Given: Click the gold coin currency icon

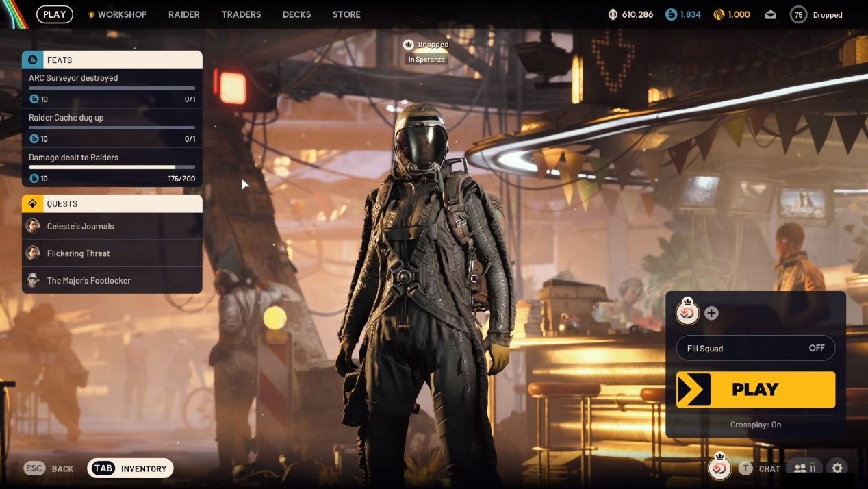Looking at the screenshot, I should 719,14.
